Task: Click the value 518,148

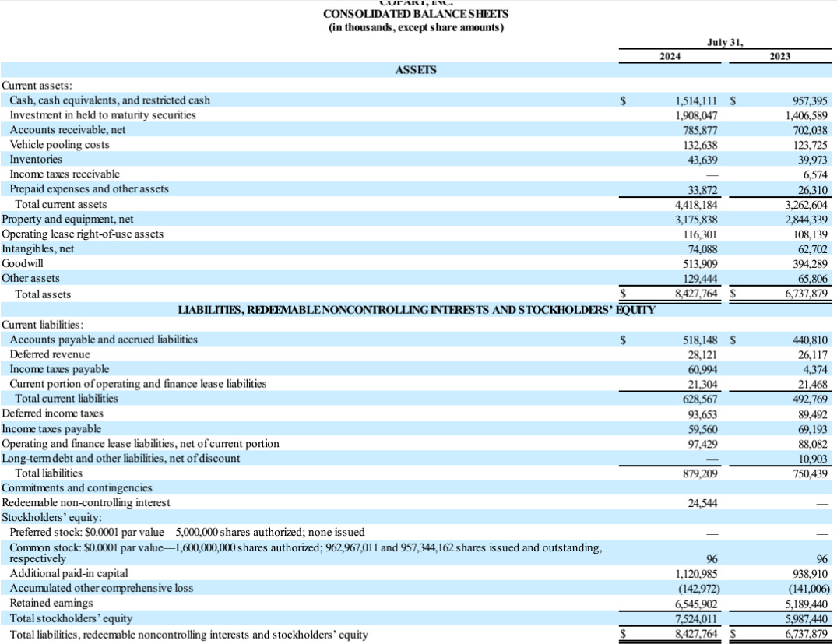Action: tap(700, 340)
